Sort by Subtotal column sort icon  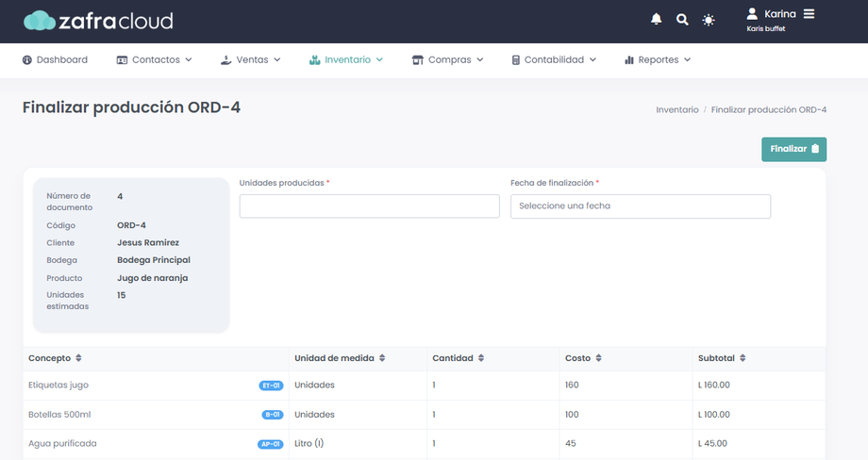click(x=743, y=358)
